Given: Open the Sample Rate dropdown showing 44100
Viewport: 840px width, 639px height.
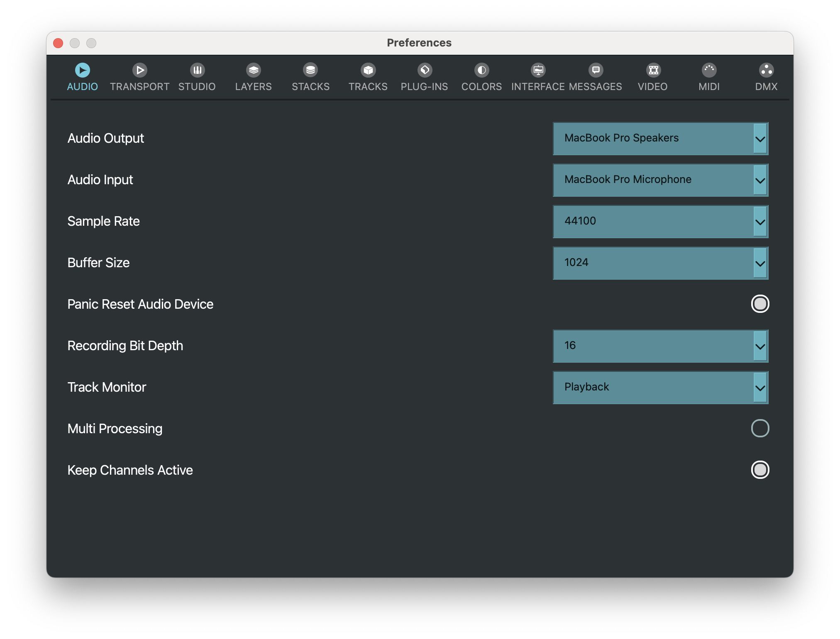Looking at the screenshot, I should tap(660, 222).
